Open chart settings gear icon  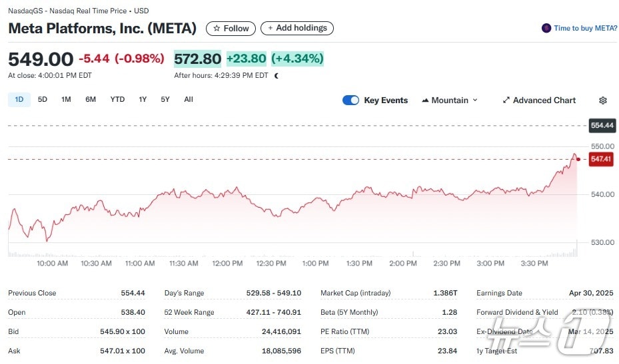tap(602, 100)
